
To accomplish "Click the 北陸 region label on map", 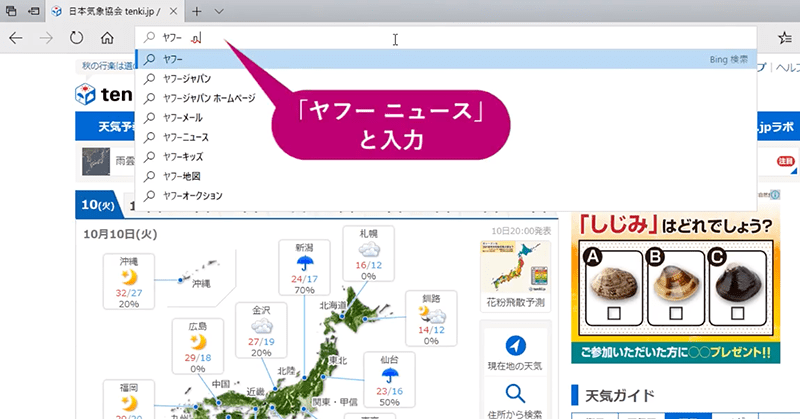I will click(x=286, y=371).
